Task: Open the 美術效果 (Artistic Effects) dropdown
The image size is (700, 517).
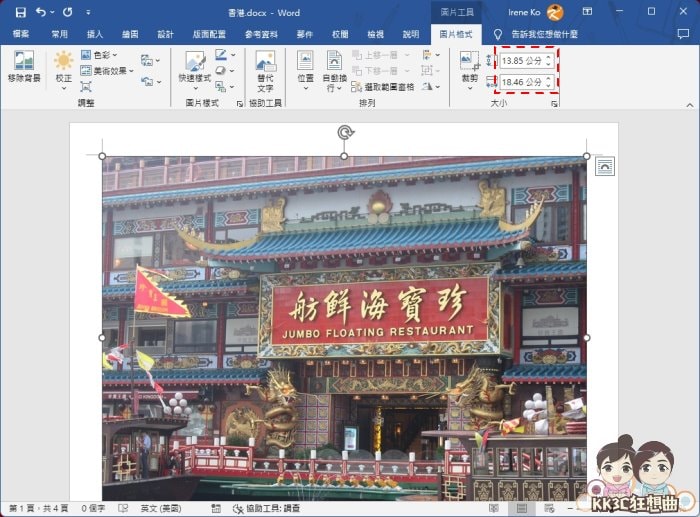Action: [107, 71]
